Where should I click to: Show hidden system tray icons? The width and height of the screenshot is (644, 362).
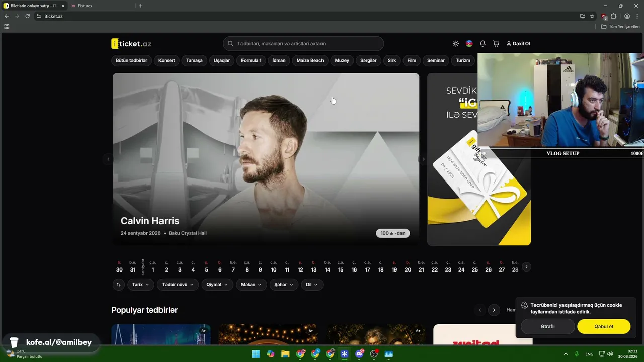click(x=566, y=354)
